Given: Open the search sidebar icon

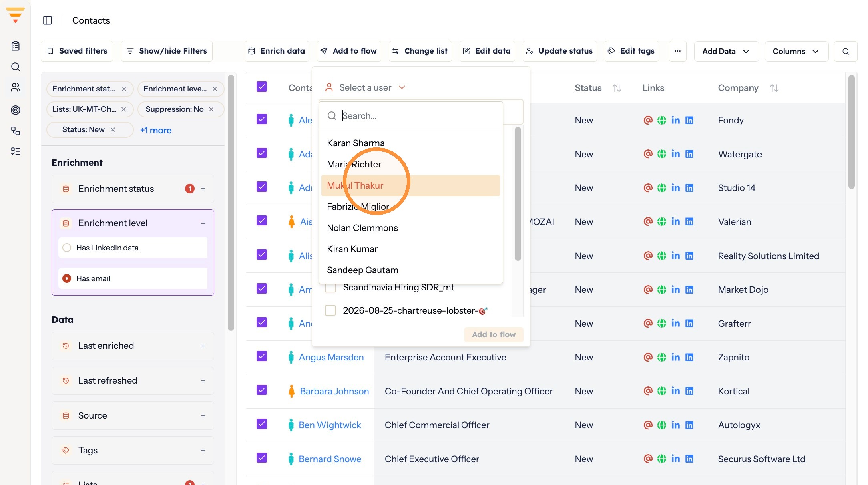Looking at the screenshot, I should tap(16, 67).
